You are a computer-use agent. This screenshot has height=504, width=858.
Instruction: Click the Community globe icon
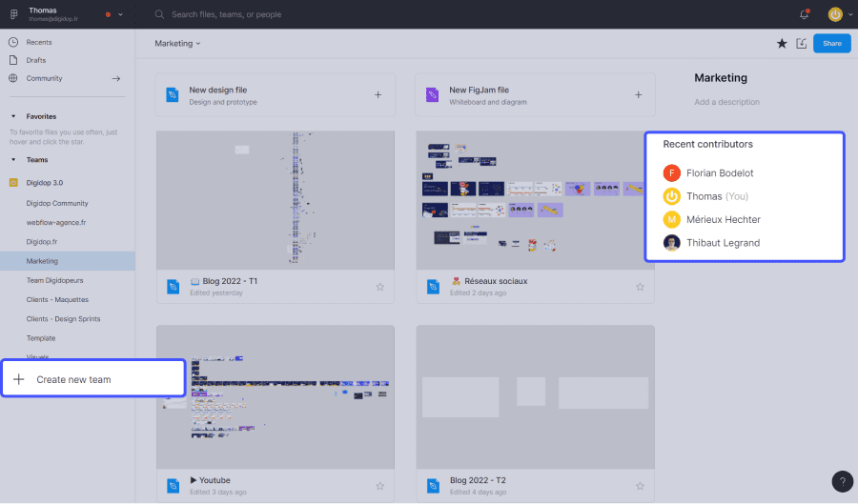[13, 78]
